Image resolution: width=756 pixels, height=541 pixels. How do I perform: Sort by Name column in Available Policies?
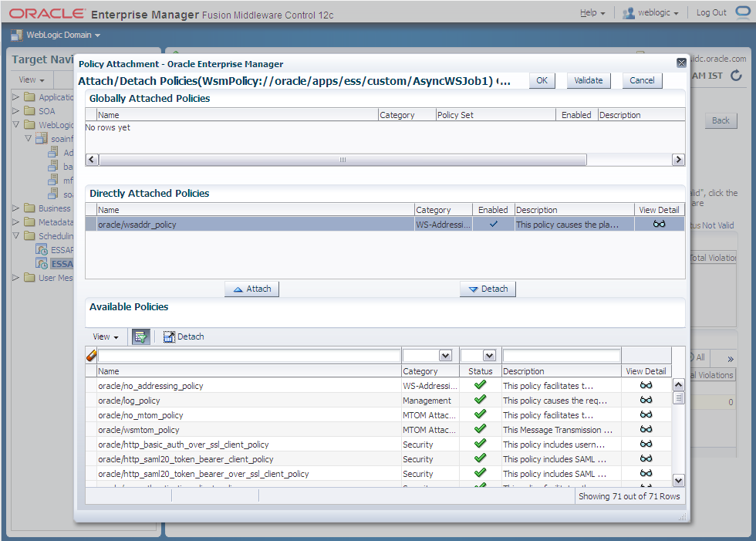(249, 371)
